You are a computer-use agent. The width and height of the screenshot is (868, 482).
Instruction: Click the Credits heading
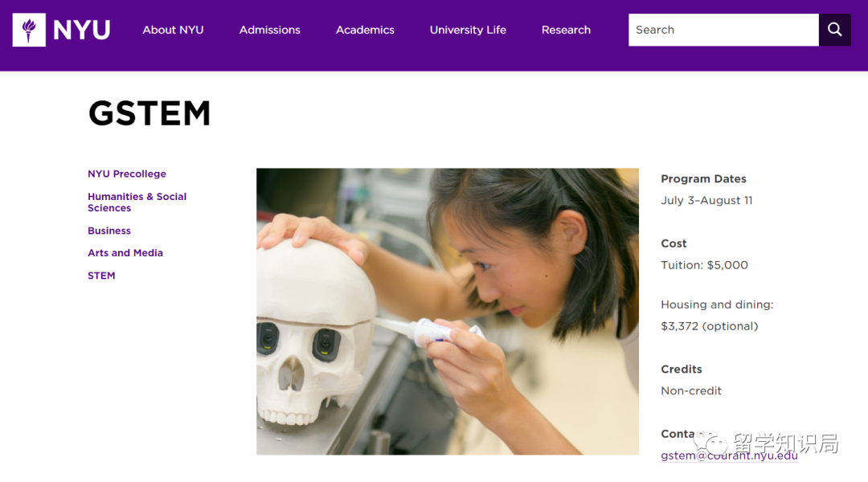tap(682, 369)
